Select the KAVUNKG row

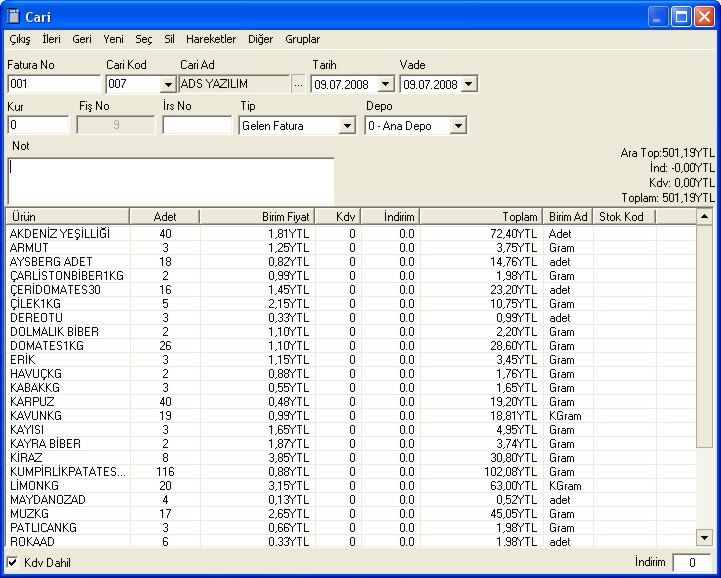(351, 416)
